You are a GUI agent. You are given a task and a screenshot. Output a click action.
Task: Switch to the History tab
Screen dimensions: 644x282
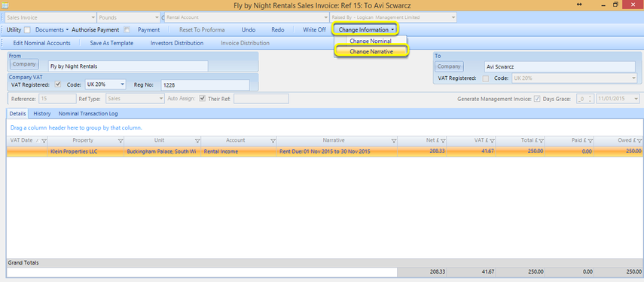42,114
